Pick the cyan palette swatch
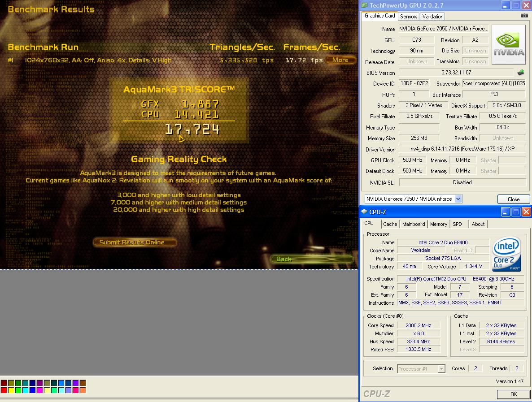The image size is (532, 402). tap(26, 390)
